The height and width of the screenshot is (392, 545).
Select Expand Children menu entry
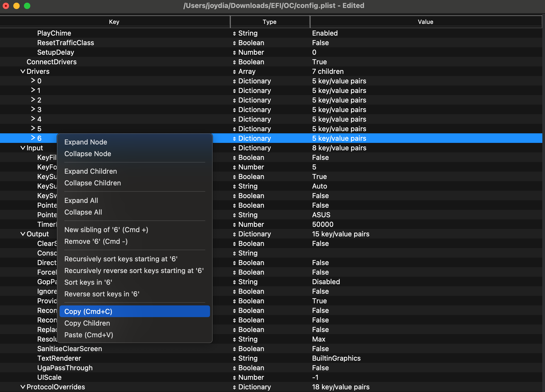[135, 171]
